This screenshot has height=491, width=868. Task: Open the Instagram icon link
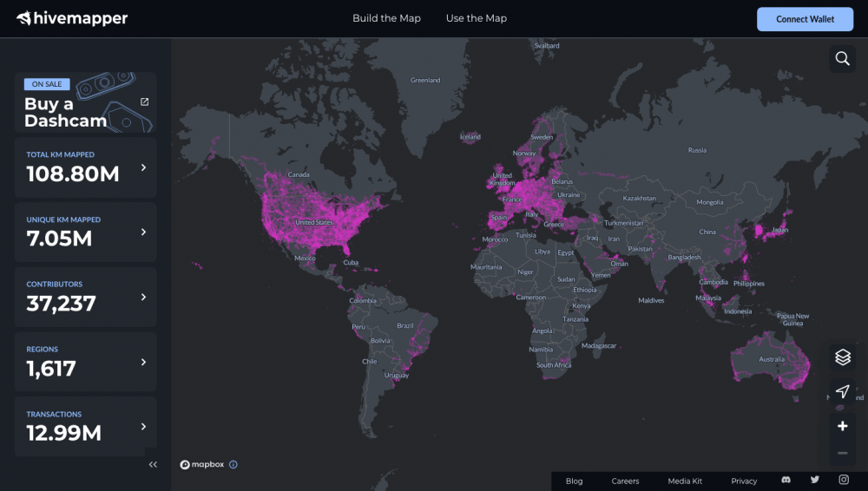coord(844,480)
